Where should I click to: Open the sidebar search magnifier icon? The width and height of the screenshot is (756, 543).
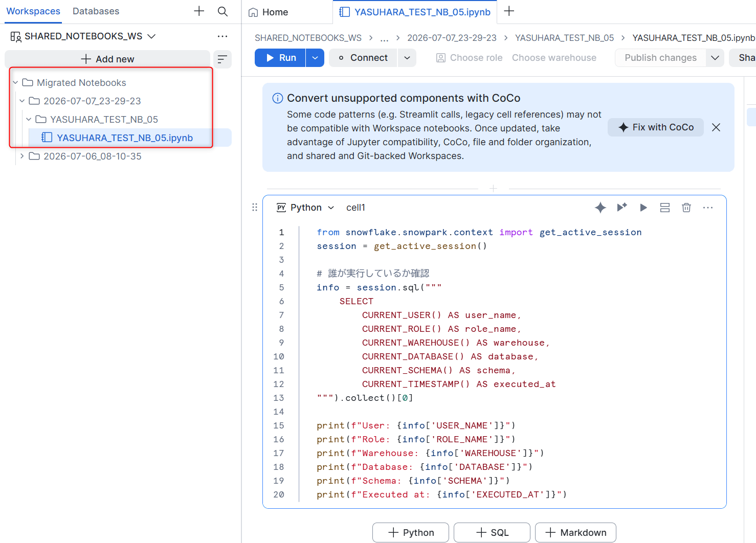[x=223, y=11]
